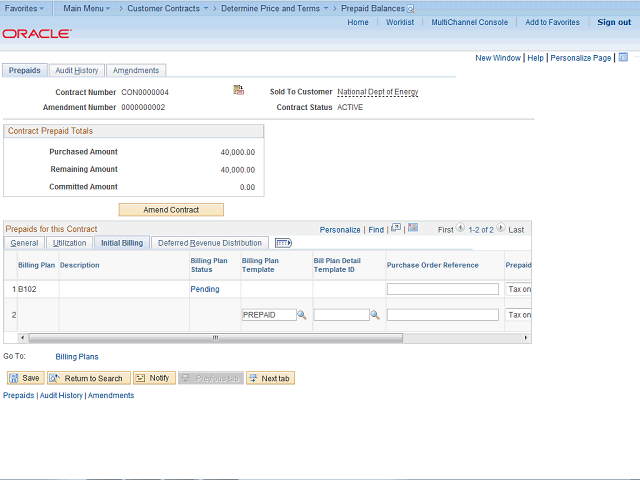640x480 pixels.
Task: Click the bottom Amendments footer link
Action: 111,395
